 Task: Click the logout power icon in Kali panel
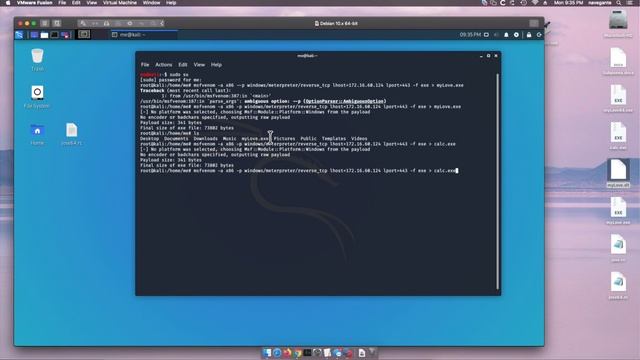point(539,35)
